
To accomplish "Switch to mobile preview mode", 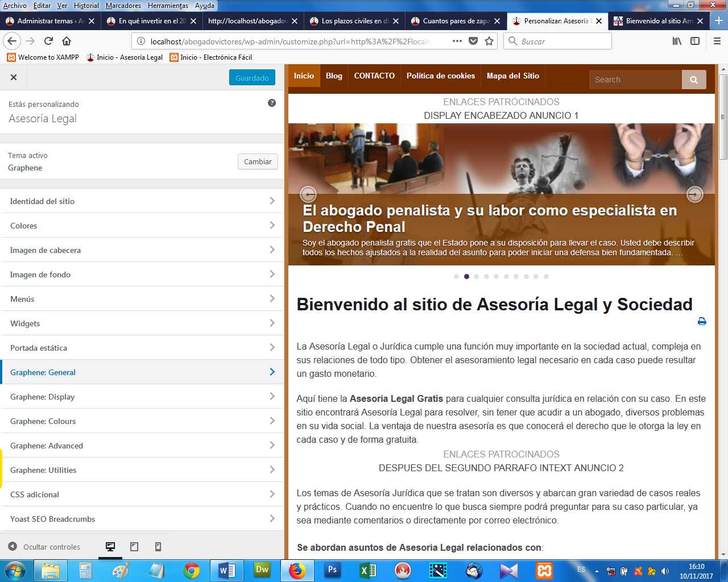I will [158, 546].
